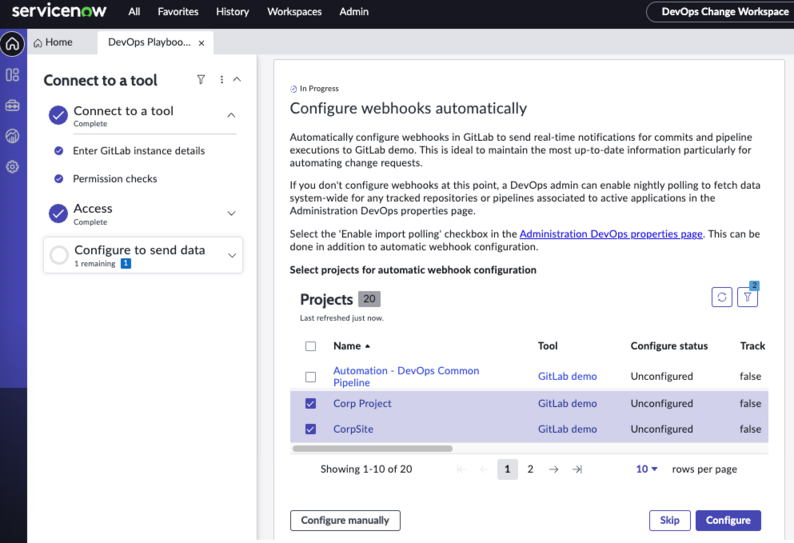
Task: Go to previous page of projects
Action: tap(484, 470)
